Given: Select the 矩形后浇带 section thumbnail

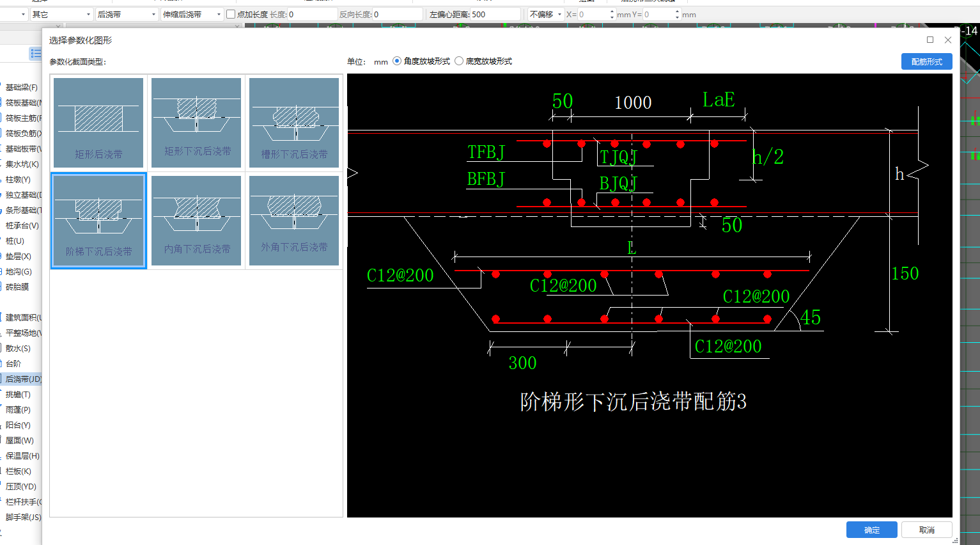Looking at the screenshot, I should (x=98, y=123).
